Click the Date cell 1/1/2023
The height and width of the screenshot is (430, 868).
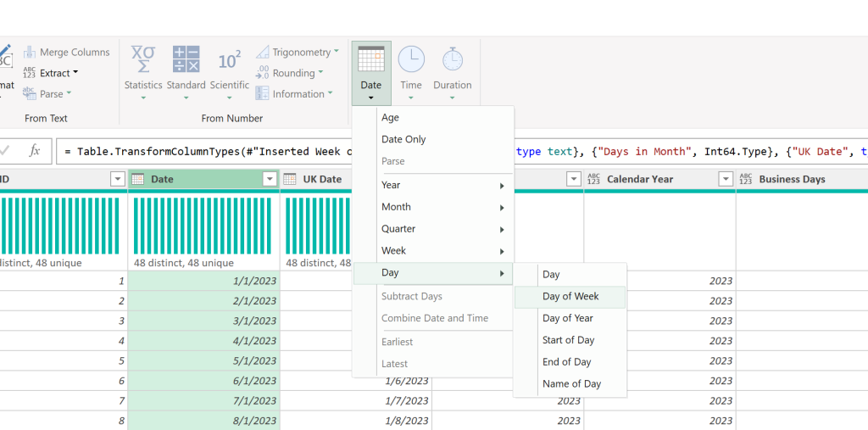pos(203,281)
